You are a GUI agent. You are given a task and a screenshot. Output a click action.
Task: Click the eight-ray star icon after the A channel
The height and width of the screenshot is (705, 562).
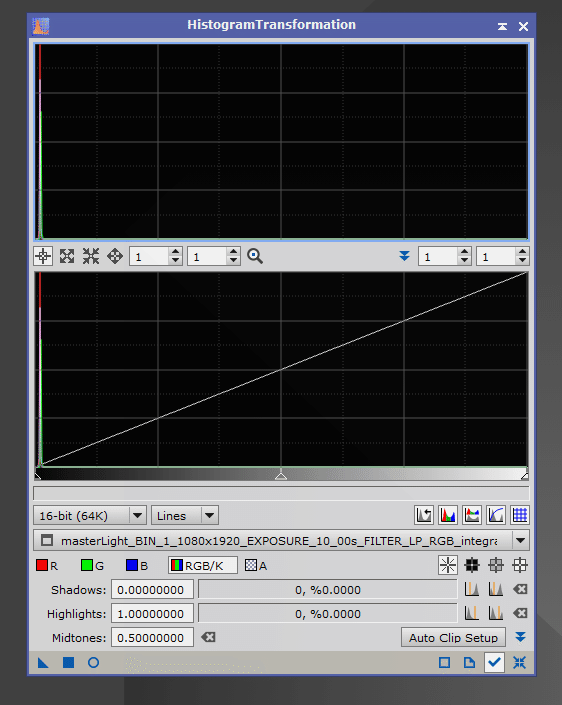(448, 566)
